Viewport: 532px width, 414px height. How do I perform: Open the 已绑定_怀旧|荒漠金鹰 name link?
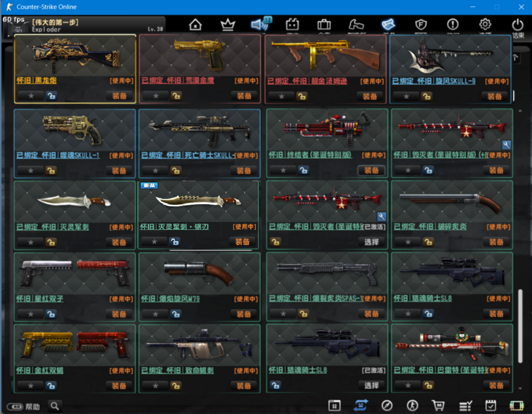pos(177,80)
